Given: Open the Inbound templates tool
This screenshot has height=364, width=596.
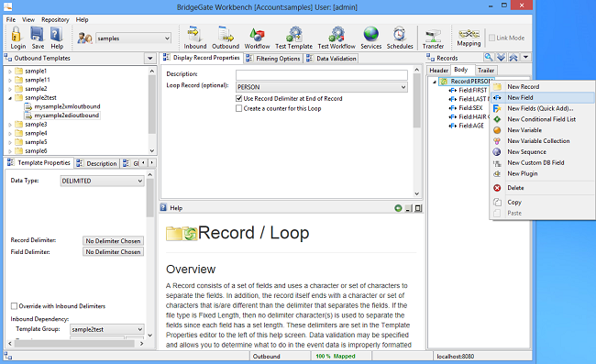Looking at the screenshot, I should pos(195,38).
